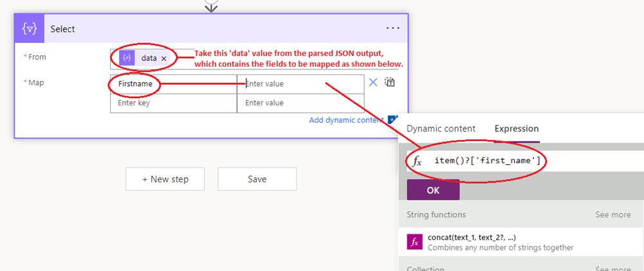Screen dimensions: 644x271
Task: Expand See more for String functions
Action: [612, 214]
